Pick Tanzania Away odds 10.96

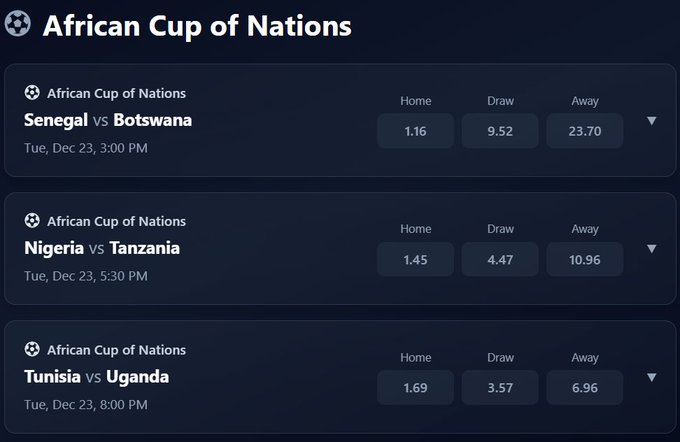click(585, 259)
